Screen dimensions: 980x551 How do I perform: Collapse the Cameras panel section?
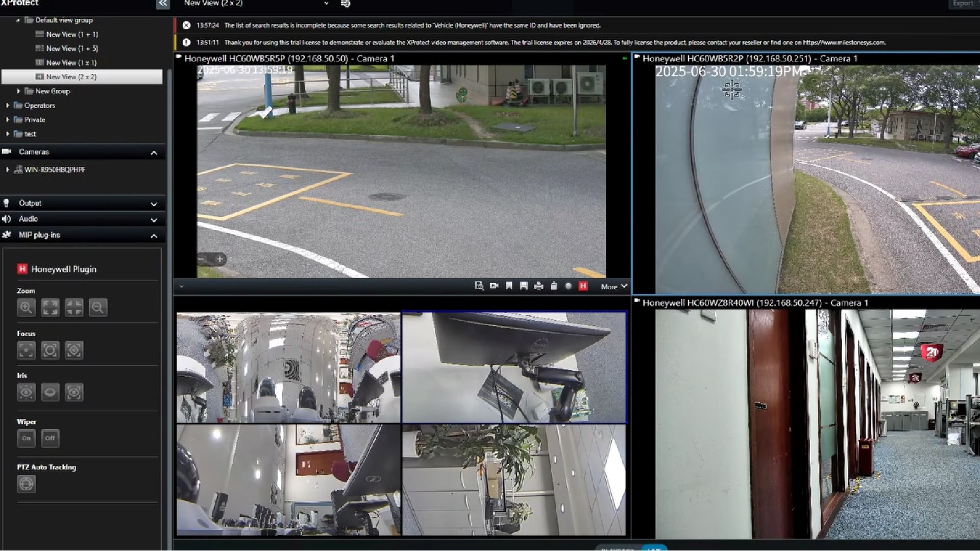pos(154,153)
